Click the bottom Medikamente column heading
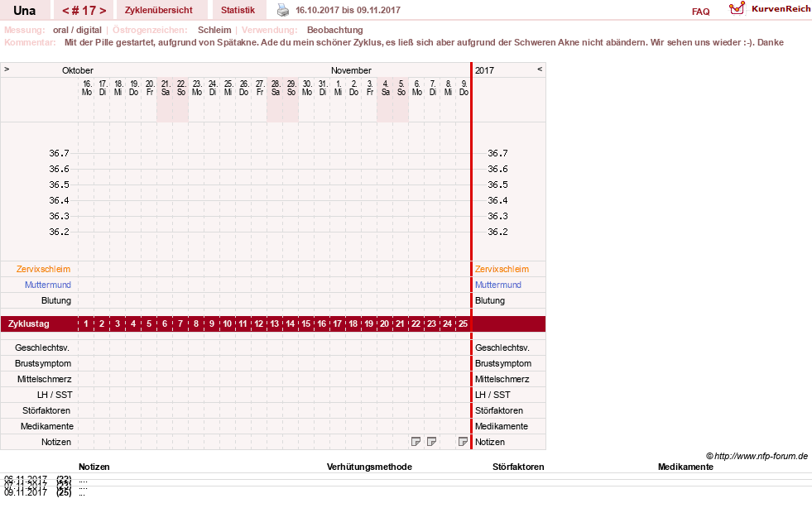Image resolution: width=812 pixels, height=532 pixels. pyautogui.click(x=685, y=467)
